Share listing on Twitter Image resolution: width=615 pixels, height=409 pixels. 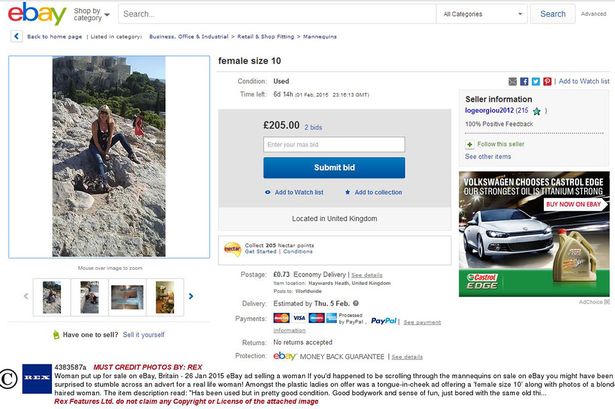point(535,81)
